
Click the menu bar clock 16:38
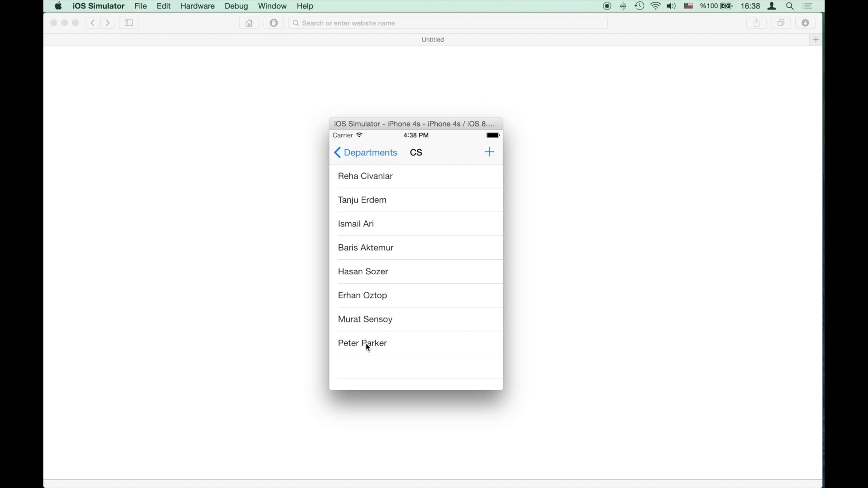tap(750, 6)
